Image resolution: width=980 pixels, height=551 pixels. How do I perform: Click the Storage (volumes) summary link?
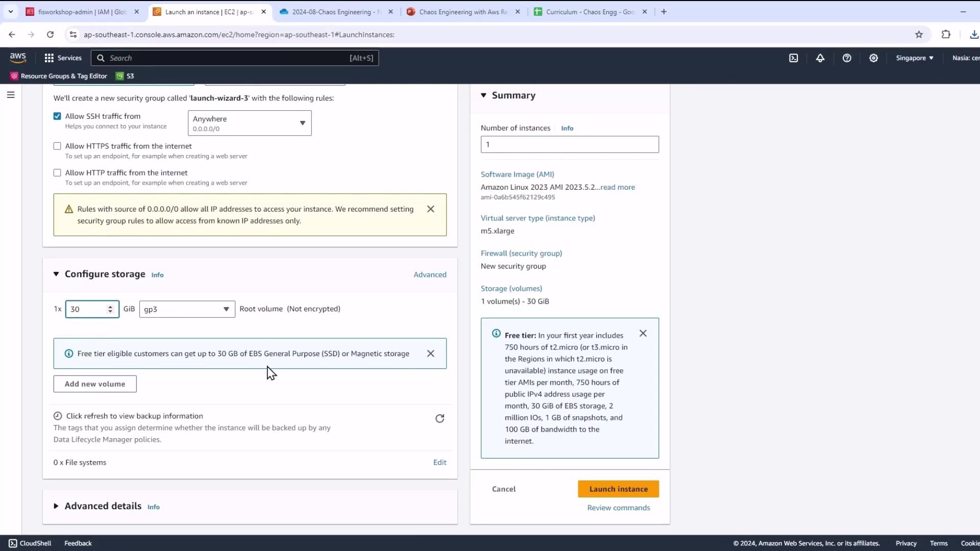tap(511, 289)
